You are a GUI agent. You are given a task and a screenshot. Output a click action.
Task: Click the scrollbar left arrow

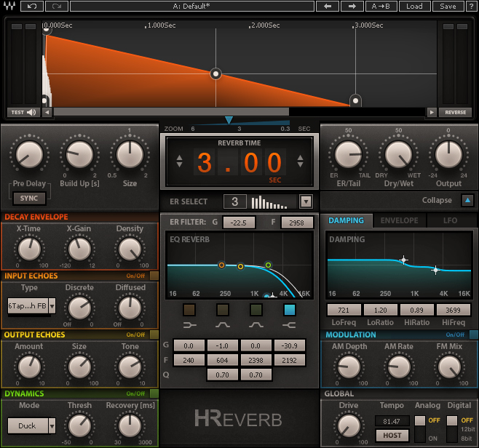pos(47,112)
